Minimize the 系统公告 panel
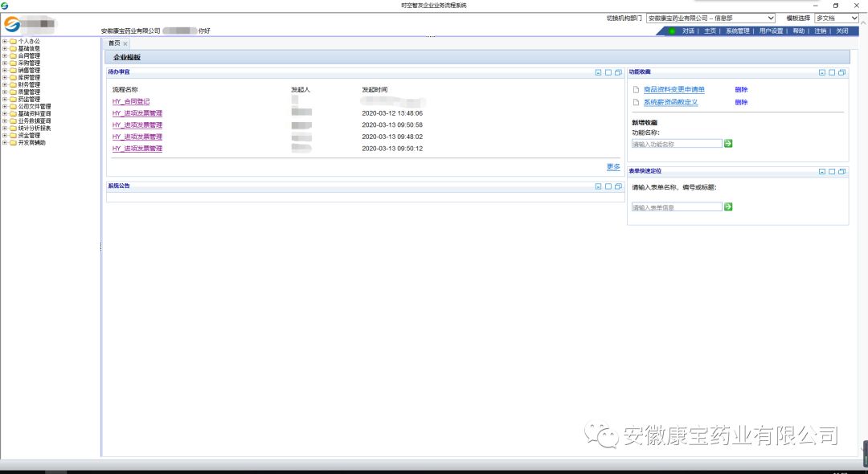Screen dimensions: 868x474 coord(598,186)
